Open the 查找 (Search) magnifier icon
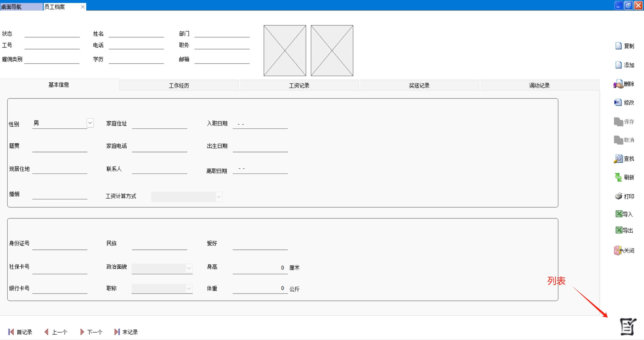The height and width of the screenshot is (340, 644). coord(618,159)
